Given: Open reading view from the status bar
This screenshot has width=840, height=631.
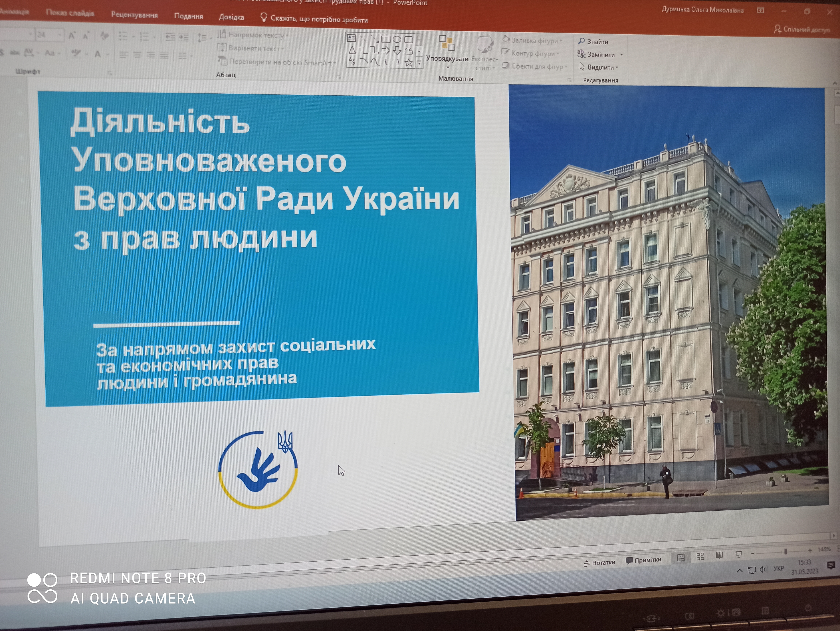Looking at the screenshot, I should click(719, 555).
